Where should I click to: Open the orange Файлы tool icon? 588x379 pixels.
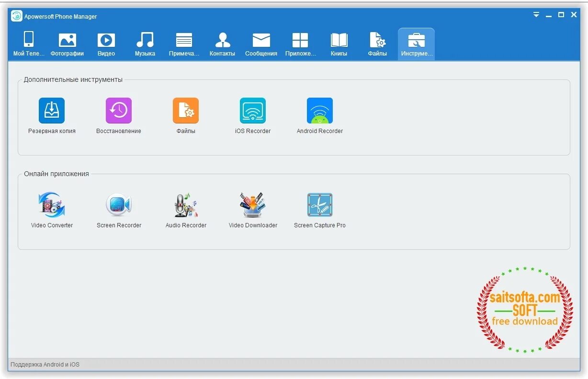[186, 111]
